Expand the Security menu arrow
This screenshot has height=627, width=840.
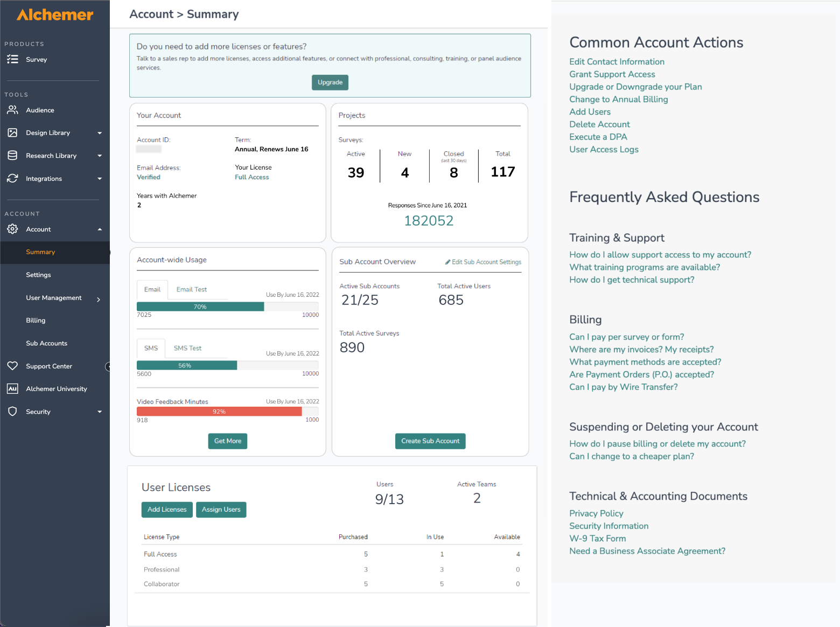pyautogui.click(x=100, y=412)
